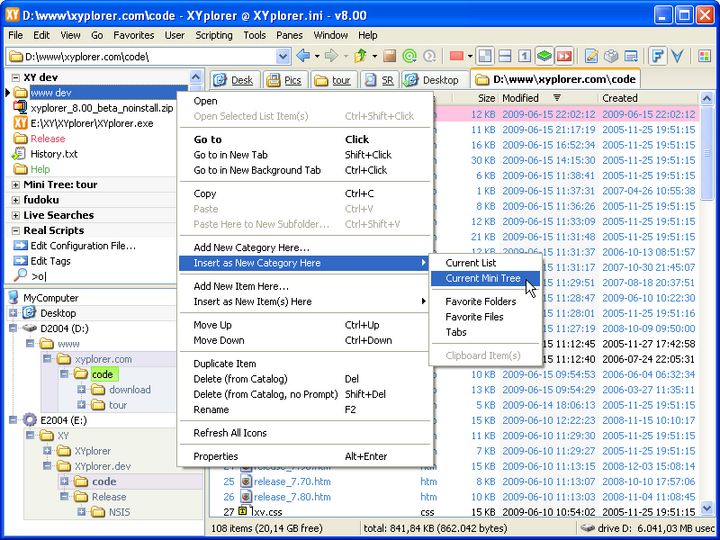The width and height of the screenshot is (720, 540).
Task: Collapse the XY dev catalog category
Action: tap(16, 77)
